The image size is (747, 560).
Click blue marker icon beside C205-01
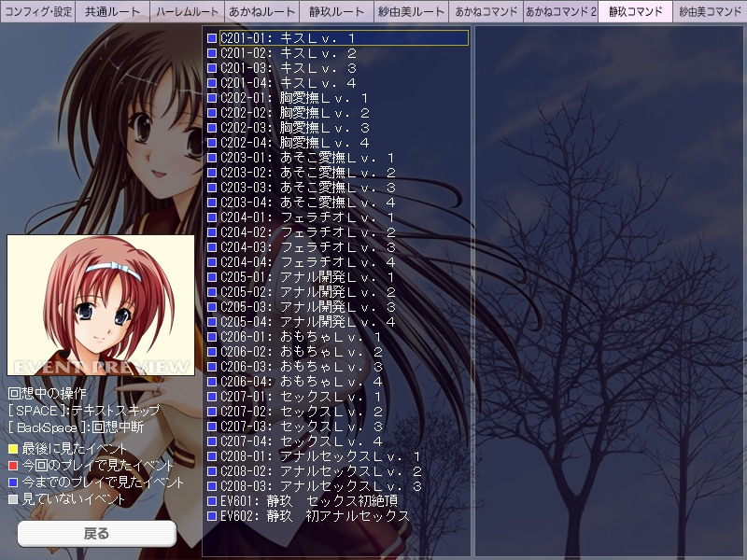tap(212, 277)
